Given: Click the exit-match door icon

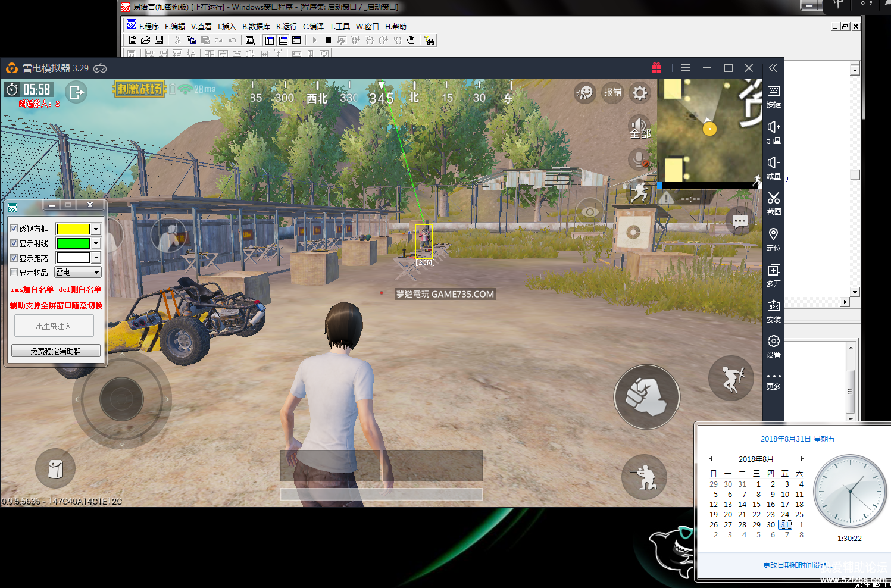Looking at the screenshot, I should (x=76, y=92).
